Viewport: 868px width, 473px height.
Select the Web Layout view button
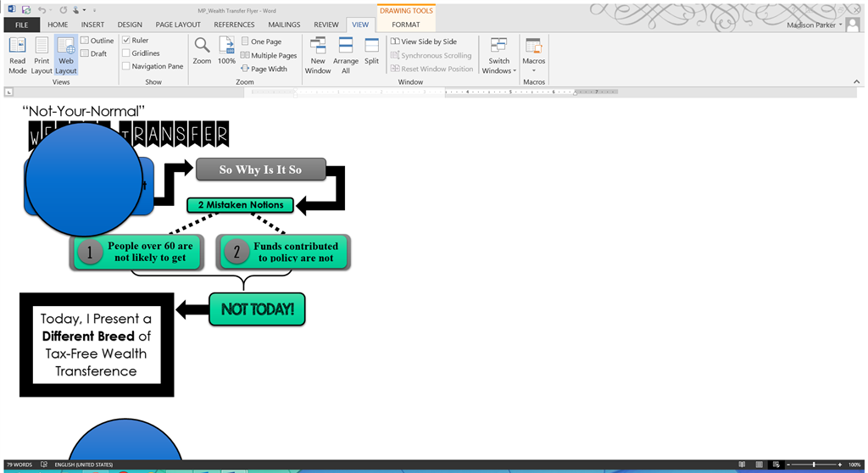(66, 55)
